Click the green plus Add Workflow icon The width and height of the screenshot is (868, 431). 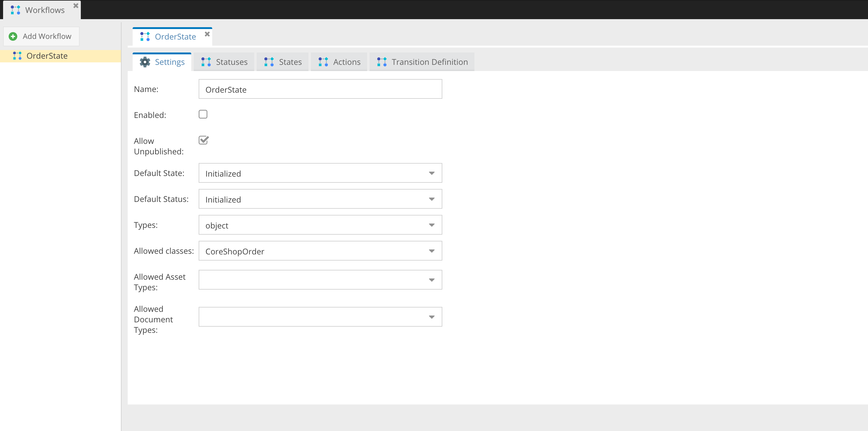coord(13,36)
